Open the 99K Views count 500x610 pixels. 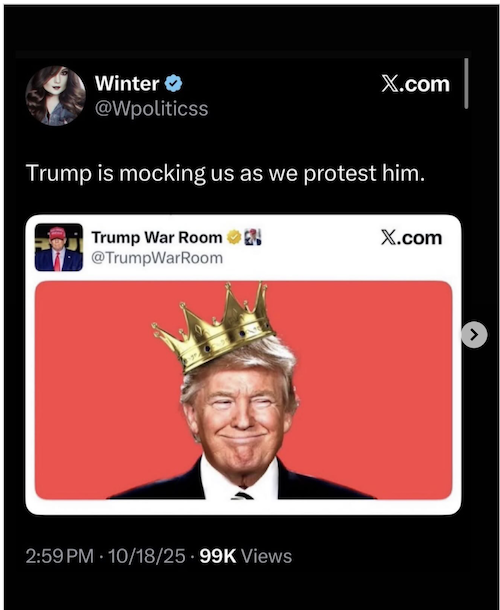coord(246,556)
